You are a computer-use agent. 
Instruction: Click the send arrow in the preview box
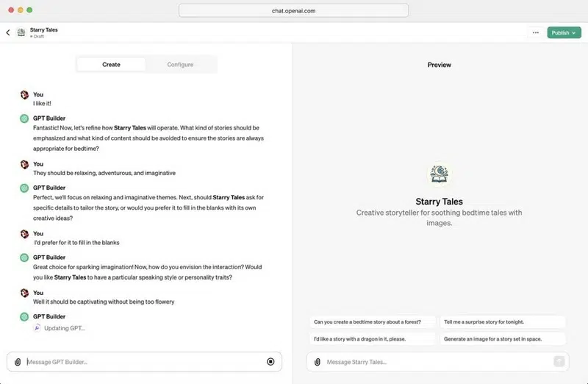point(559,361)
